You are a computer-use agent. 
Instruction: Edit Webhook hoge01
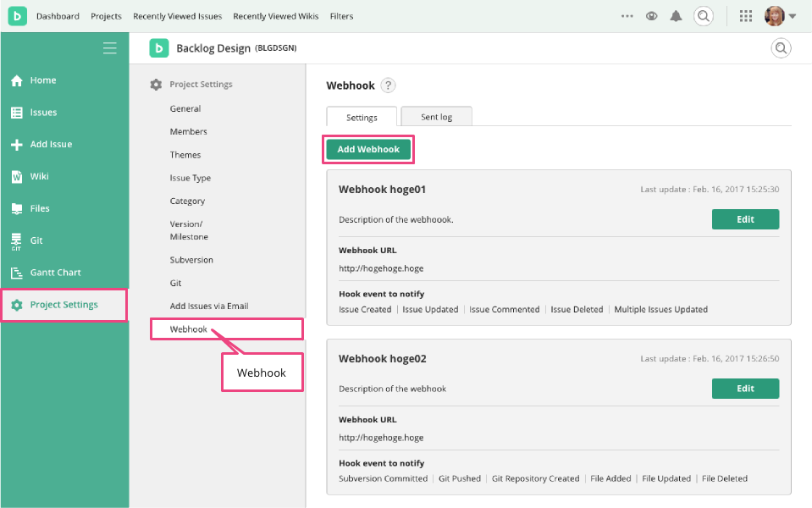(x=745, y=219)
